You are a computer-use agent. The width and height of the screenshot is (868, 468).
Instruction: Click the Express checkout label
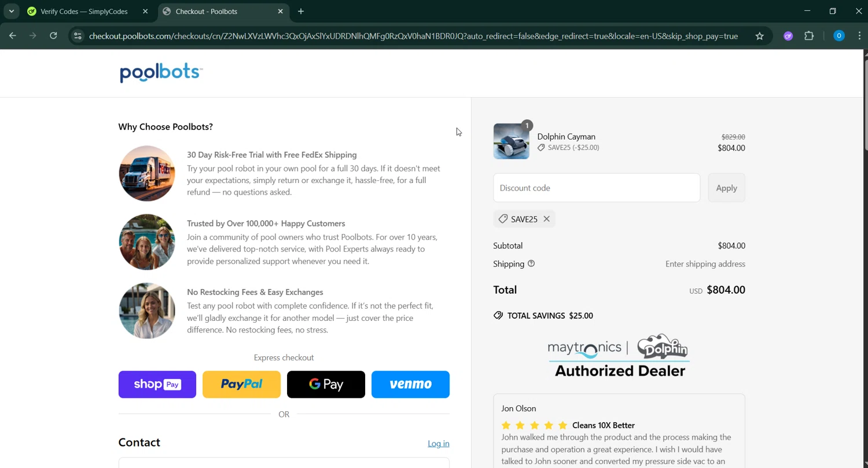(284, 358)
